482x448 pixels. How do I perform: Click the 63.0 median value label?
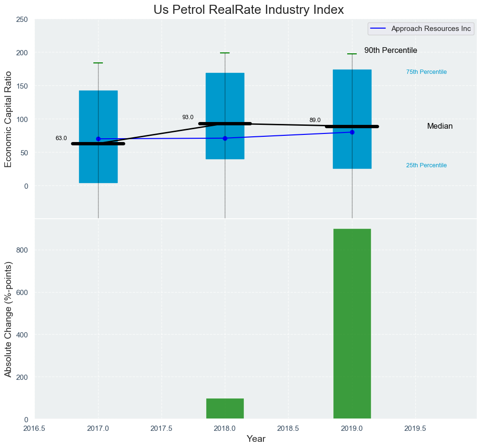[61, 138]
